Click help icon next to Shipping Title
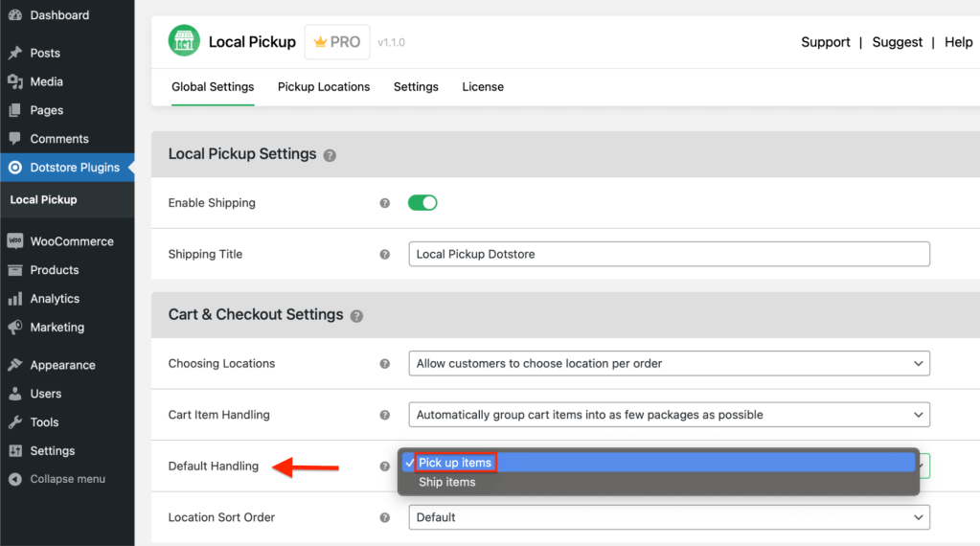The height and width of the screenshot is (546, 980). point(385,255)
